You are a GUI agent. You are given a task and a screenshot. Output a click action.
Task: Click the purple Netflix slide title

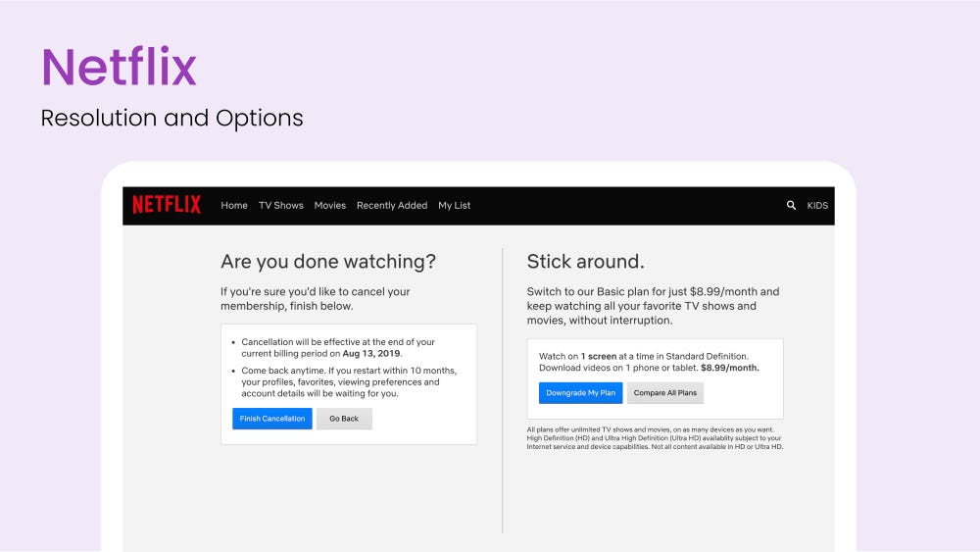click(x=119, y=67)
